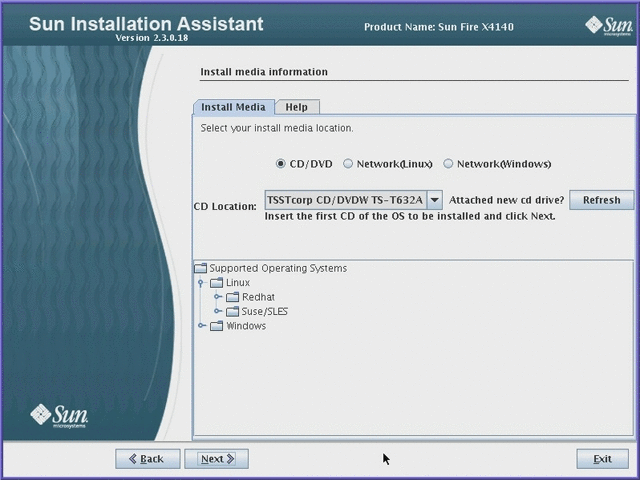
Task: Go to the previous step with Back
Action: click(x=147, y=459)
